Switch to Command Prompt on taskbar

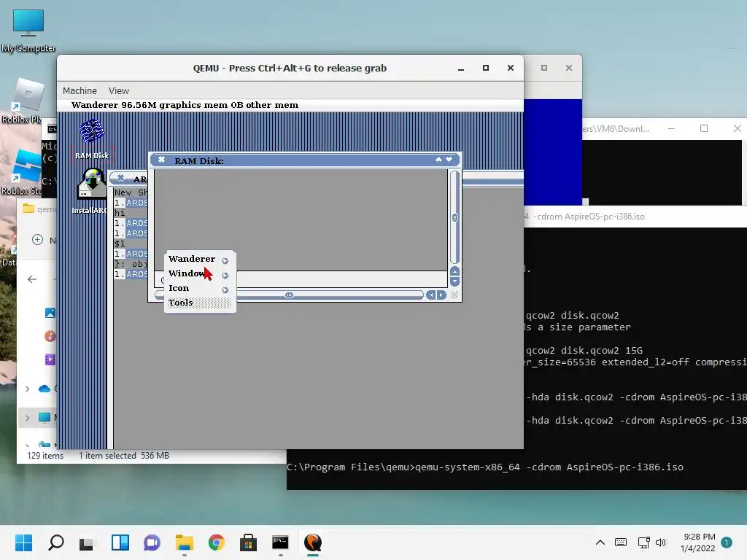[x=280, y=542]
